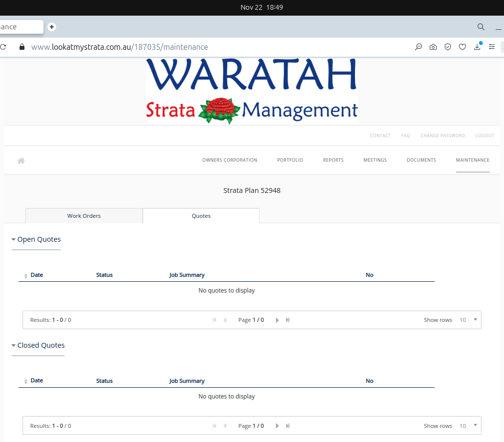
Task: Click the Status header in Open Quotes table
Action: 105,275
